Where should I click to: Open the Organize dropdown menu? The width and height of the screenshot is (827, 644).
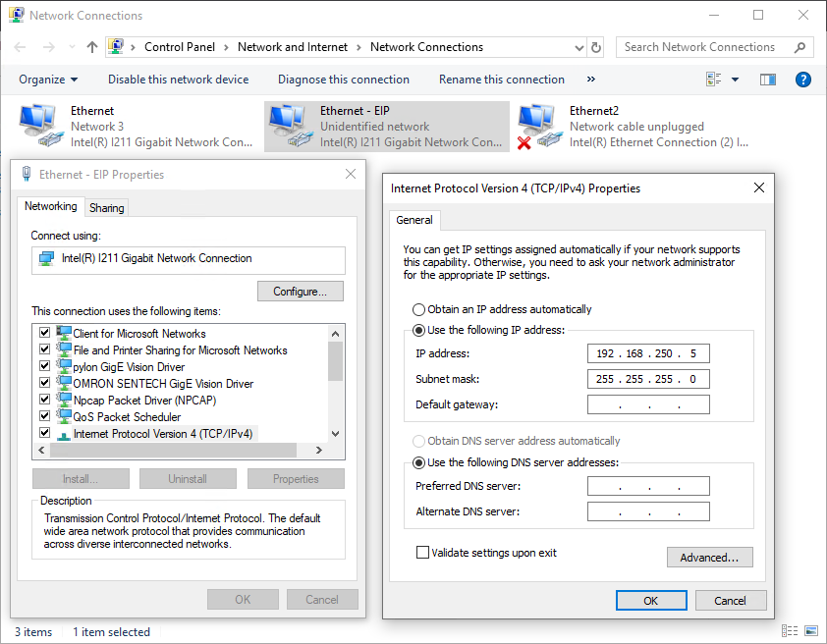(x=48, y=80)
